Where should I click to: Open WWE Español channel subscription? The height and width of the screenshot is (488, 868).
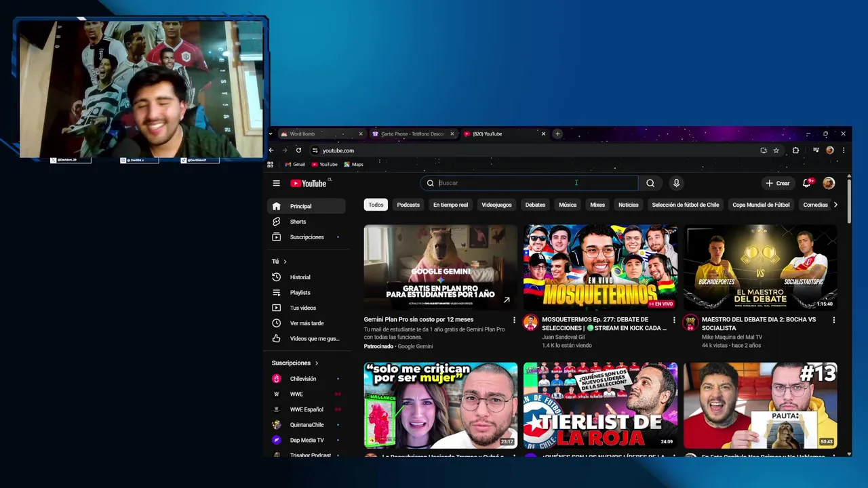(307, 409)
